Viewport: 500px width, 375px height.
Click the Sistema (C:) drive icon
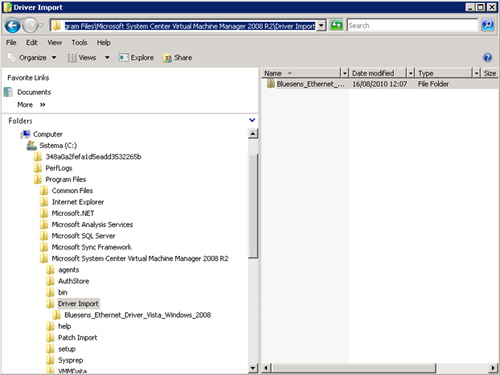click(x=32, y=145)
